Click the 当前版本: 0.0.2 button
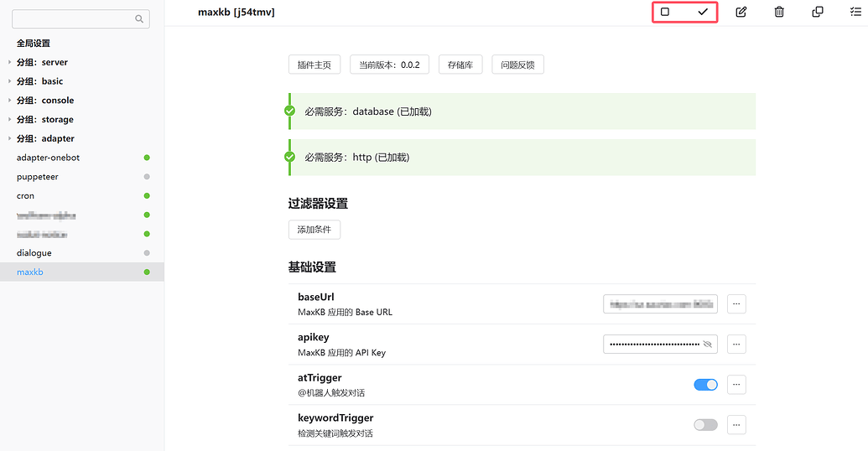 (x=390, y=65)
